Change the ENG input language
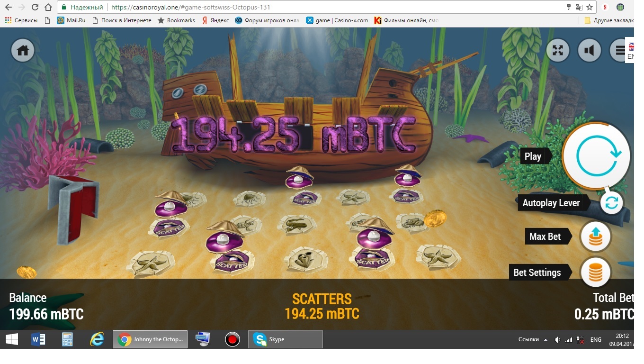The height and width of the screenshot is (364, 644). [x=596, y=339]
